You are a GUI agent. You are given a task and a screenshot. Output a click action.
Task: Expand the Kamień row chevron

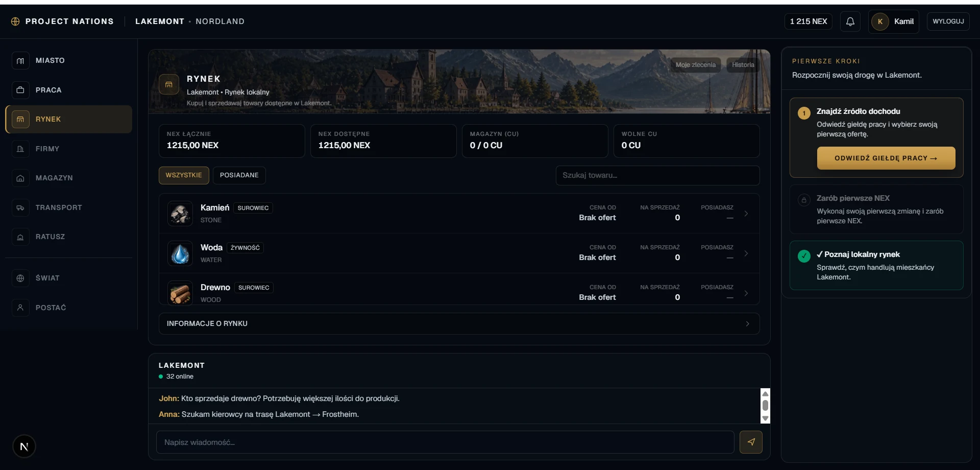(746, 214)
